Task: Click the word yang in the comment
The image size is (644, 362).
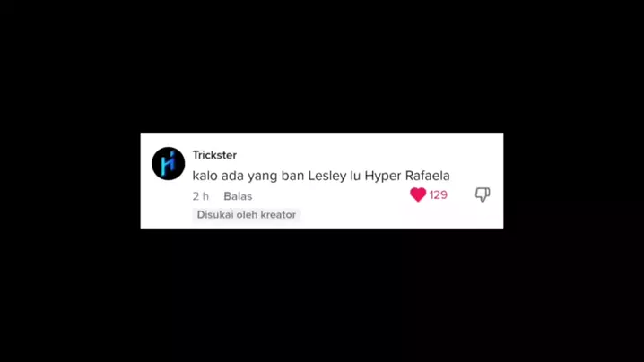Action: (x=263, y=177)
